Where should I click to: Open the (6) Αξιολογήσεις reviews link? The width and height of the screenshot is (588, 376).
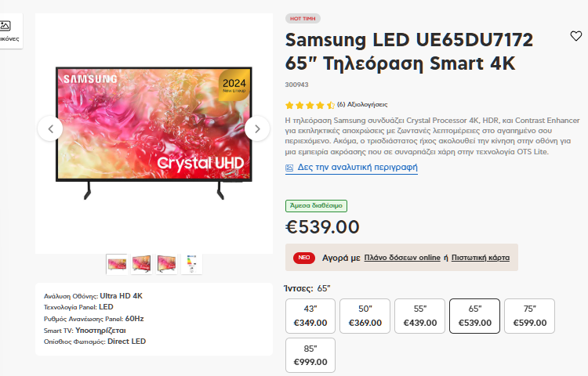pyautogui.click(x=362, y=104)
